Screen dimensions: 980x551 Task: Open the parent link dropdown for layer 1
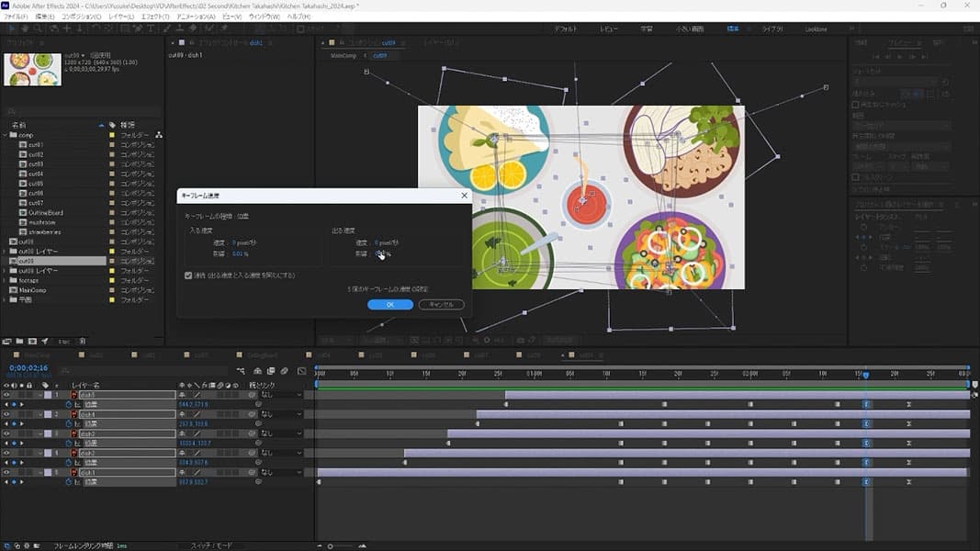pyautogui.click(x=279, y=395)
